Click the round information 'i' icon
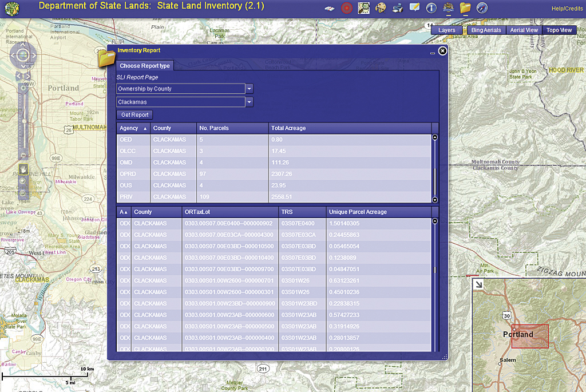The image size is (586, 392). [431, 8]
